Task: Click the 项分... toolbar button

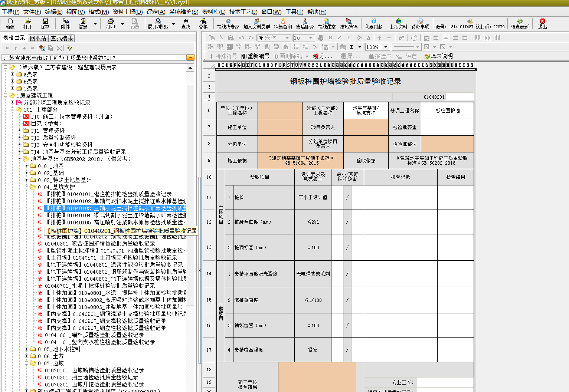Action: tap(323, 56)
